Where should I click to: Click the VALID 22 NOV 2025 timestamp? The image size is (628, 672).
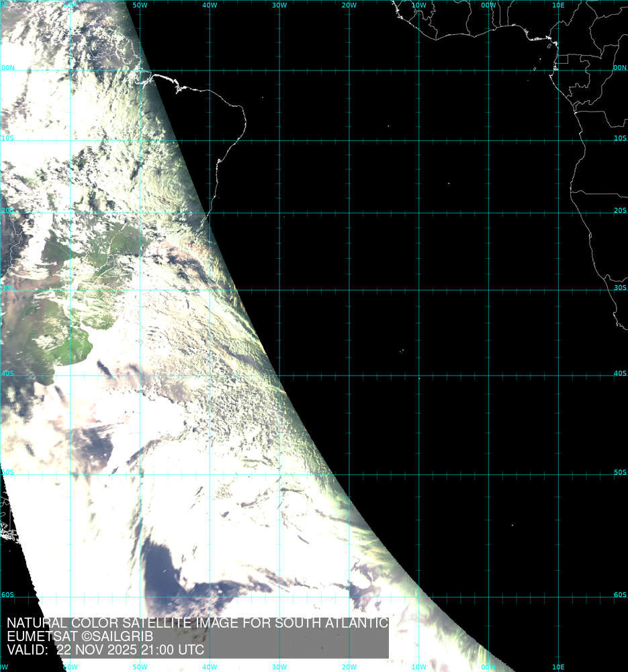pyautogui.click(x=105, y=650)
